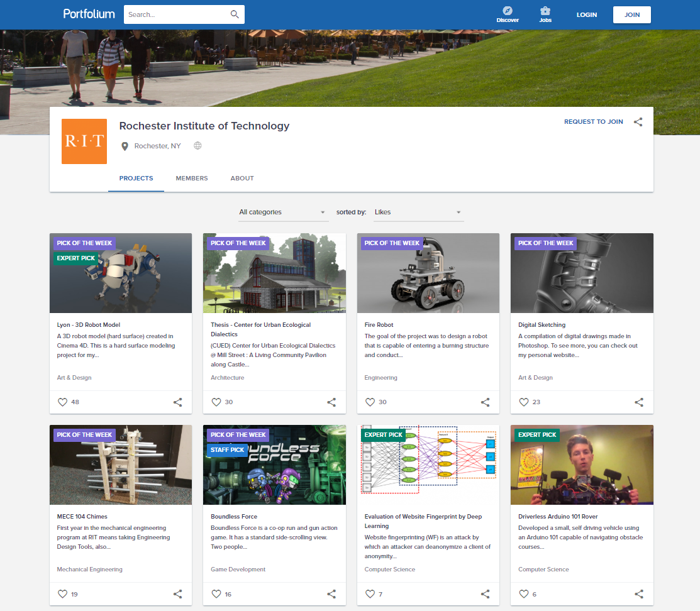Open the Jobs briefcase icon

[545, 11]
